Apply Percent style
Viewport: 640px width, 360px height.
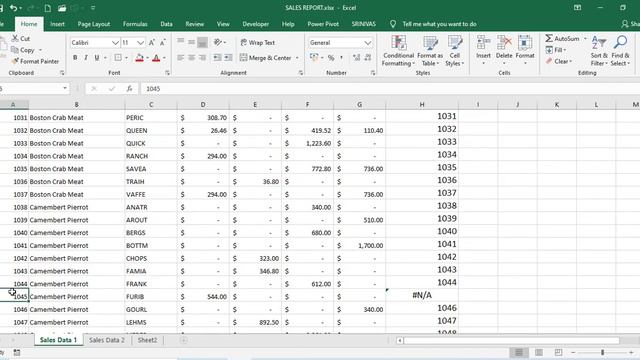point(331,58)
